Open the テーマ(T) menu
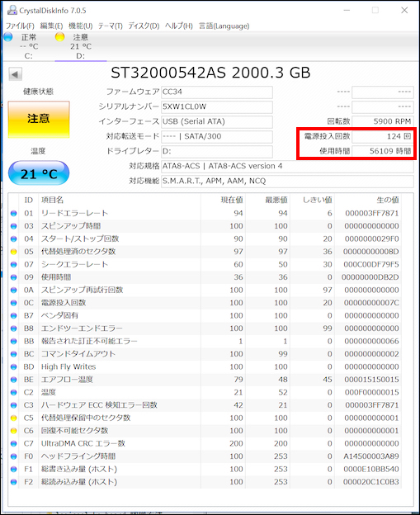Viewport: 420px width, 515px height. tap(110, 26)
